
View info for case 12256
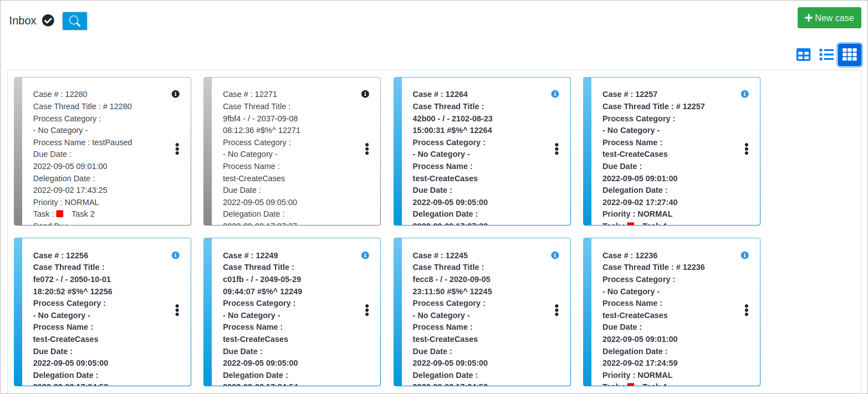pyautogui.click(x=176, y=255)
